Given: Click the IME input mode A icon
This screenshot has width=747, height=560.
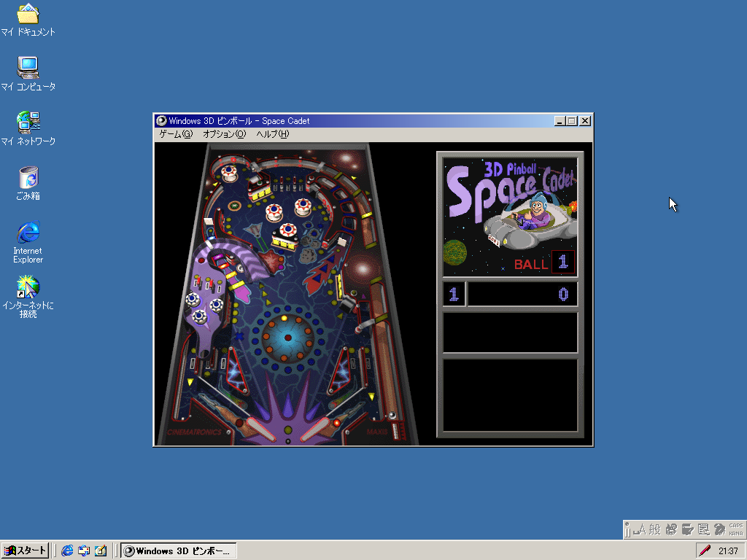Looking at the screenshot, I should [x=639, y=529].
